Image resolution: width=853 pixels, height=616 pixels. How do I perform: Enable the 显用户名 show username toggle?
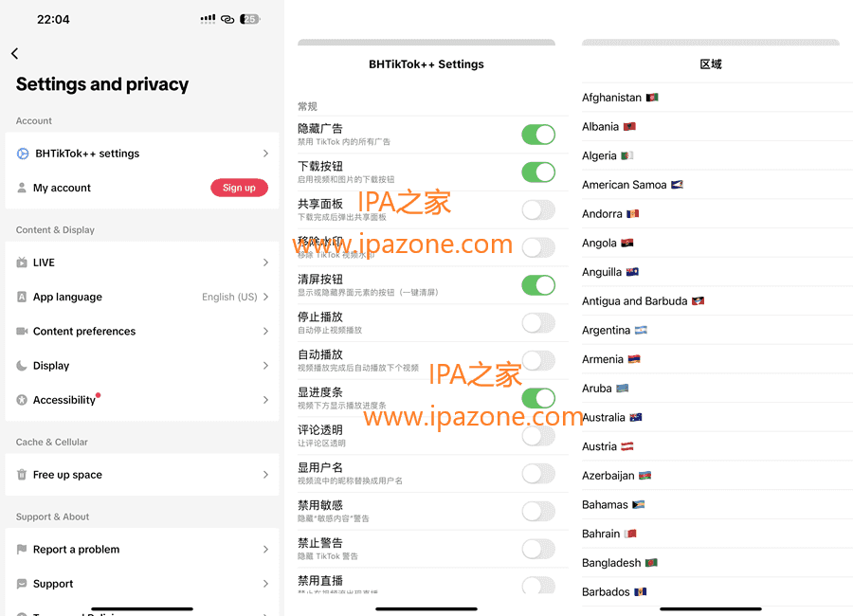(538, 474)
